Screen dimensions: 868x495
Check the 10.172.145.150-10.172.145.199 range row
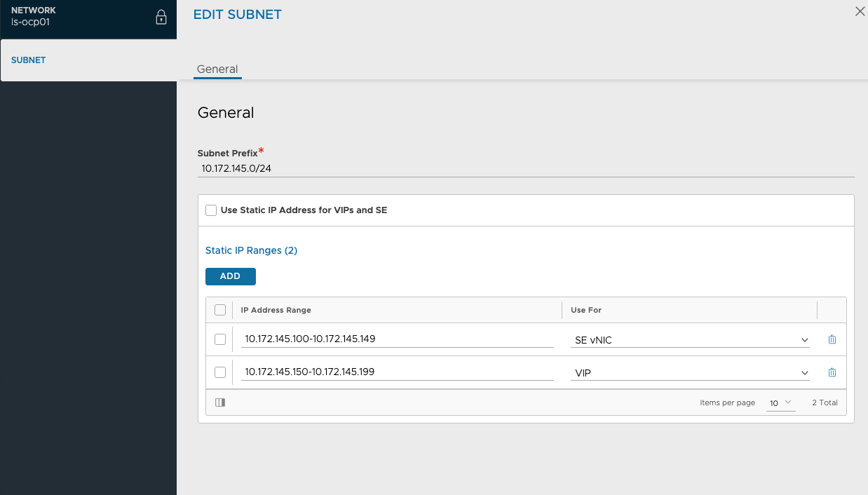[x=220, y=372]
